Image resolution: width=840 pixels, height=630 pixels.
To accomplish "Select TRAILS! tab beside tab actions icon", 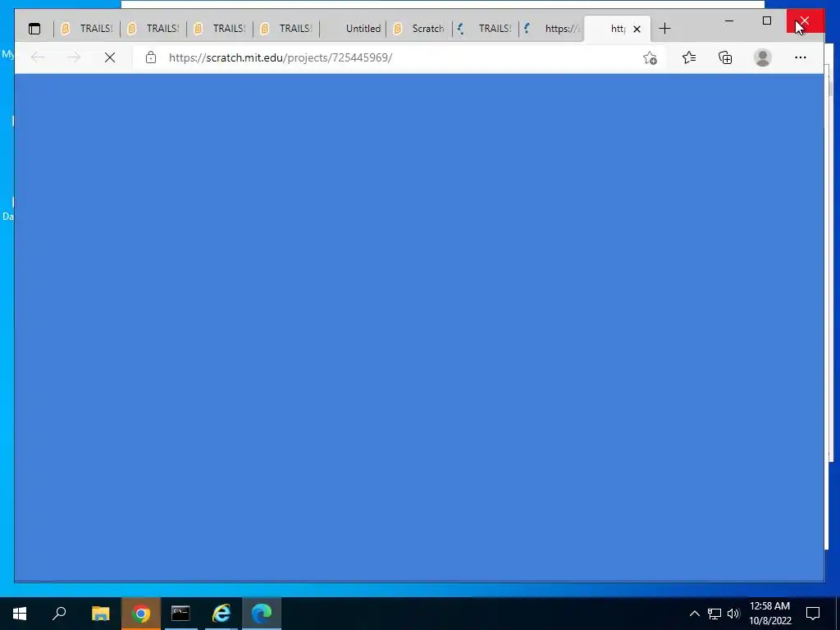I will 87,29.
